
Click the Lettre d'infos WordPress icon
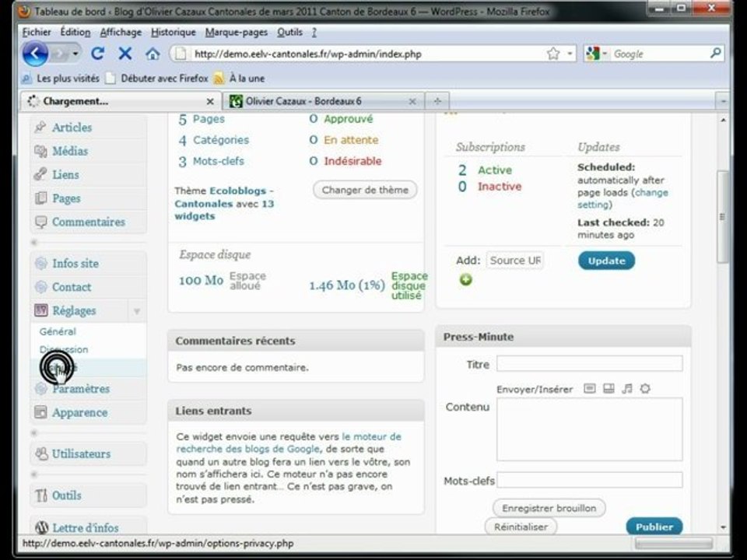click(x=41, y=527)
